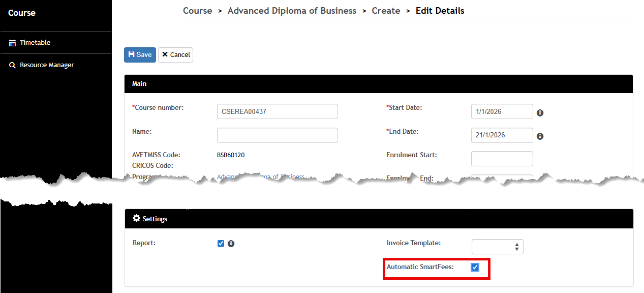The image size is (644, 293).
Task: Click the Main panel header
Action: pos(379,84)
